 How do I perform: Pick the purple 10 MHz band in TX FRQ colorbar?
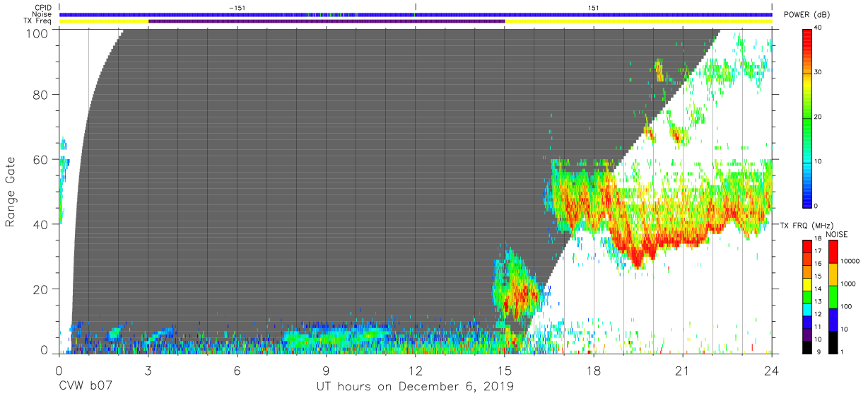[807, 333]
